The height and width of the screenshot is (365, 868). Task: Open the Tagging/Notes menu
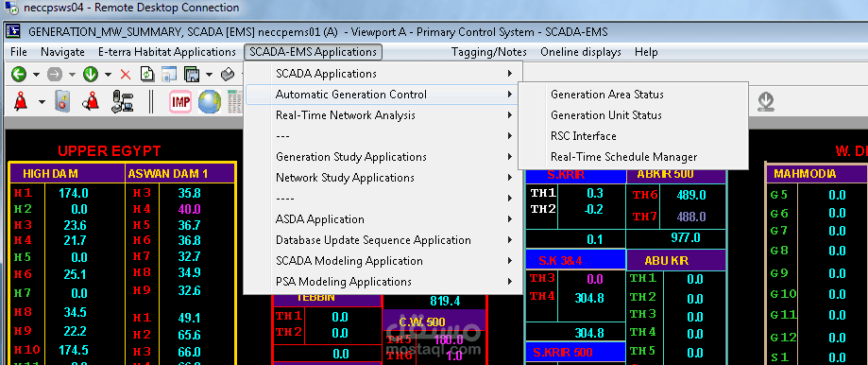(x=489, y=52)
